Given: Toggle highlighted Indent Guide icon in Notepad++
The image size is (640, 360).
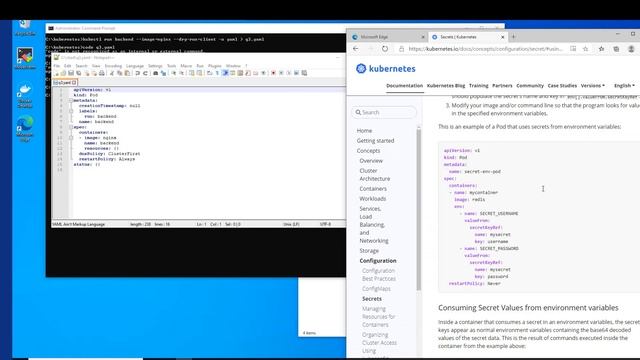Looking at the screenshot, I should [x=225, y=73].
